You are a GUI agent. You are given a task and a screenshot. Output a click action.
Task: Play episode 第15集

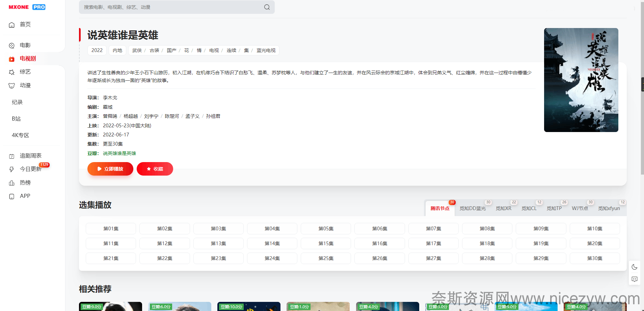(326, 243)
